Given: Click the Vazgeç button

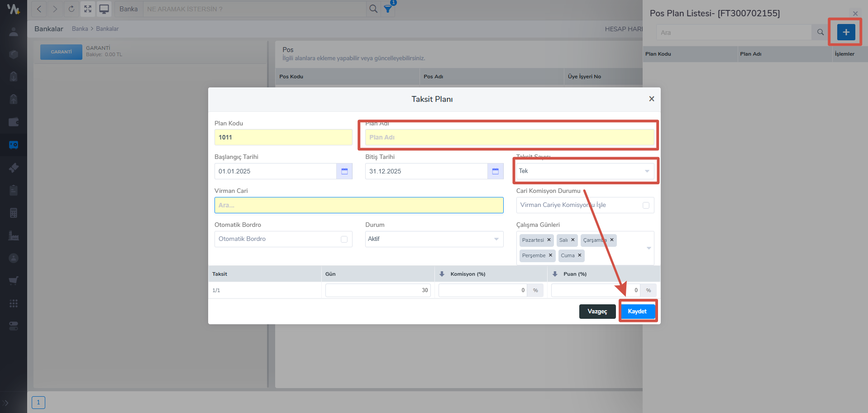Looking at the screenshot, I should click(x=597, y=312).
